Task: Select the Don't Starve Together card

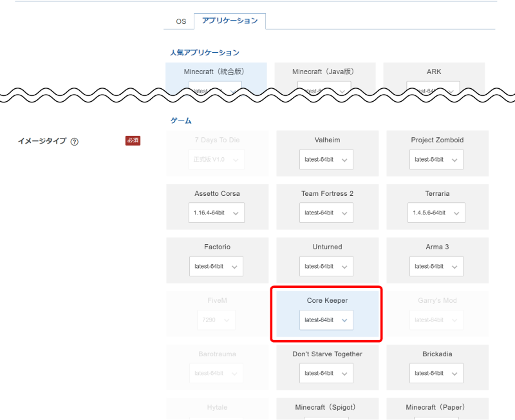Action: coord(327,354)
